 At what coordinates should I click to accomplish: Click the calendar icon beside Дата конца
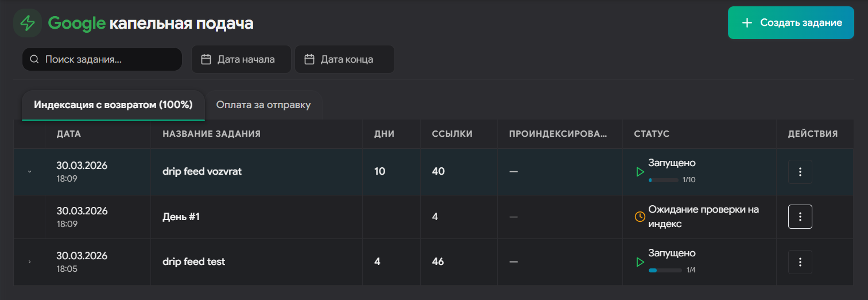[x=309, y=59]
